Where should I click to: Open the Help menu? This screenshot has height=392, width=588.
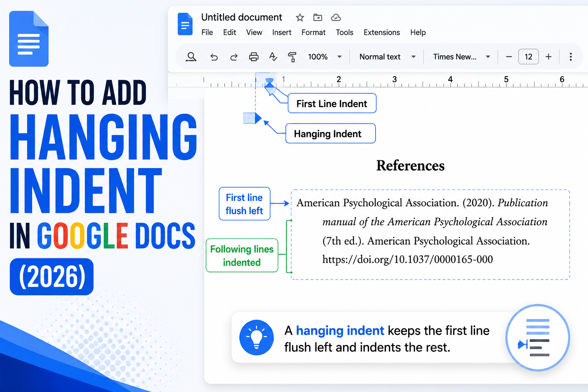click(418, 33)
